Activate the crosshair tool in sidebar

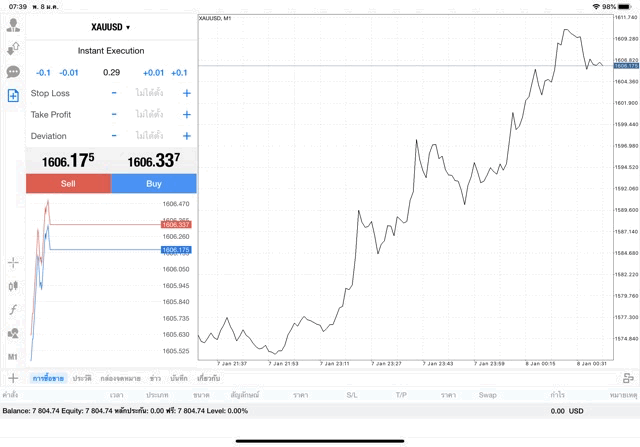tap(13, 263)
